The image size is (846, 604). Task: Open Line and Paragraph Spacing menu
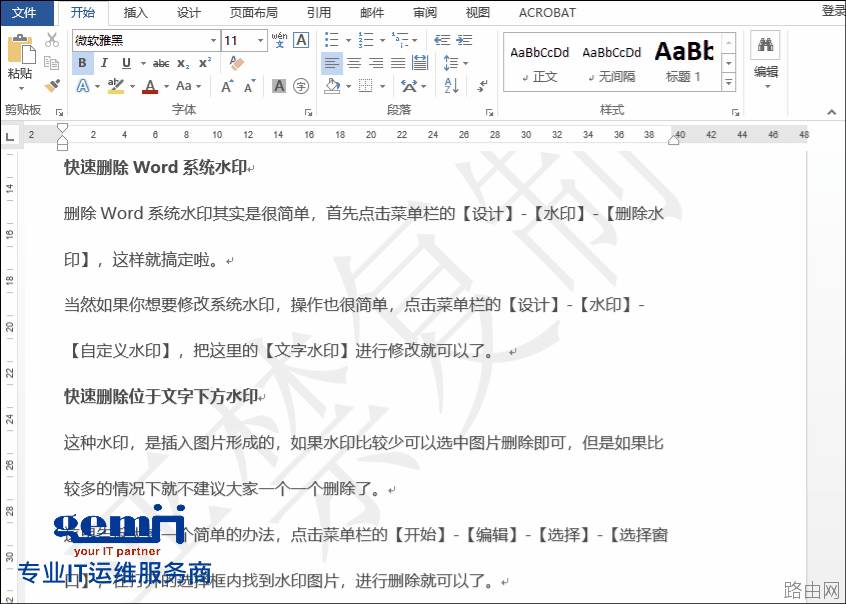click(x=455, y=63)
